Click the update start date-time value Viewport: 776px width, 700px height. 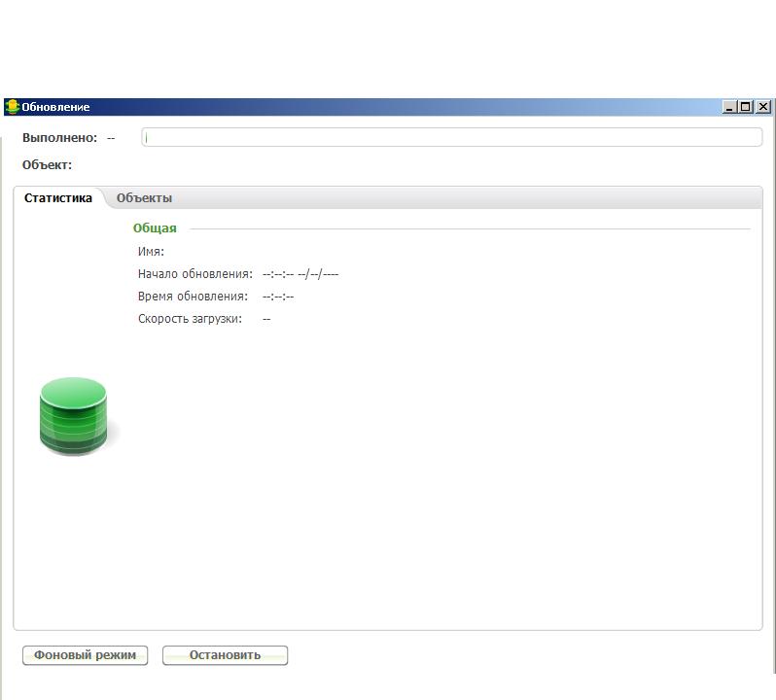coord(300,274)
